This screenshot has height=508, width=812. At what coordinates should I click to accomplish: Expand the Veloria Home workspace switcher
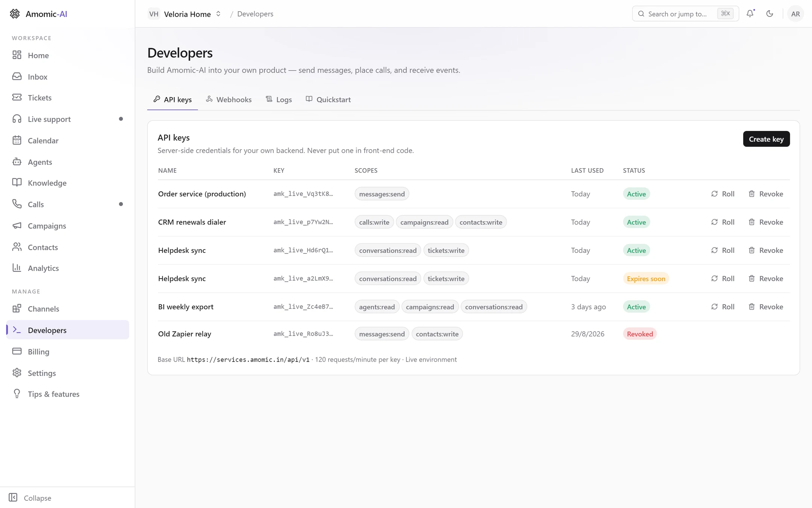[185, 14]
